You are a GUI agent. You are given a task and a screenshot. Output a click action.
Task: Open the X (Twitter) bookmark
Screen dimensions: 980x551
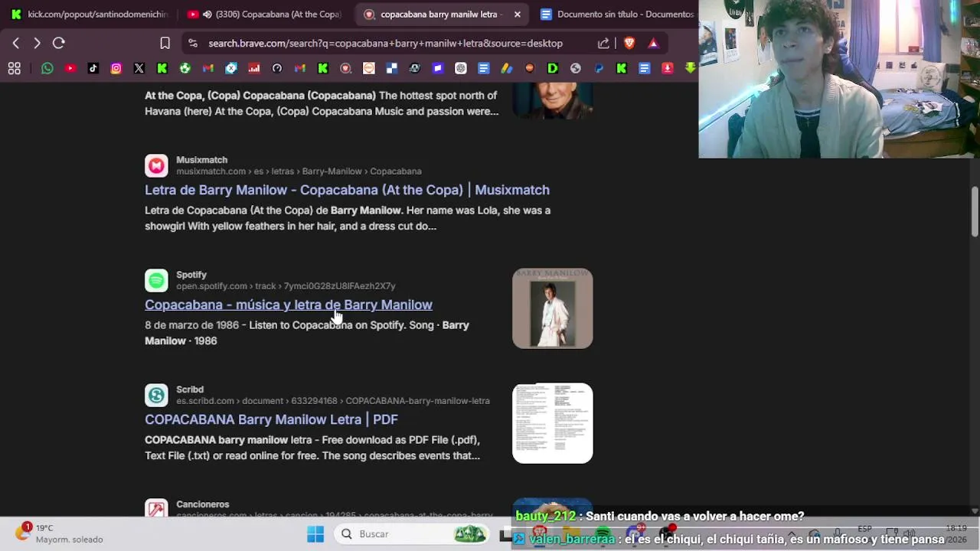pyautogui.click(x=139, y=68)
